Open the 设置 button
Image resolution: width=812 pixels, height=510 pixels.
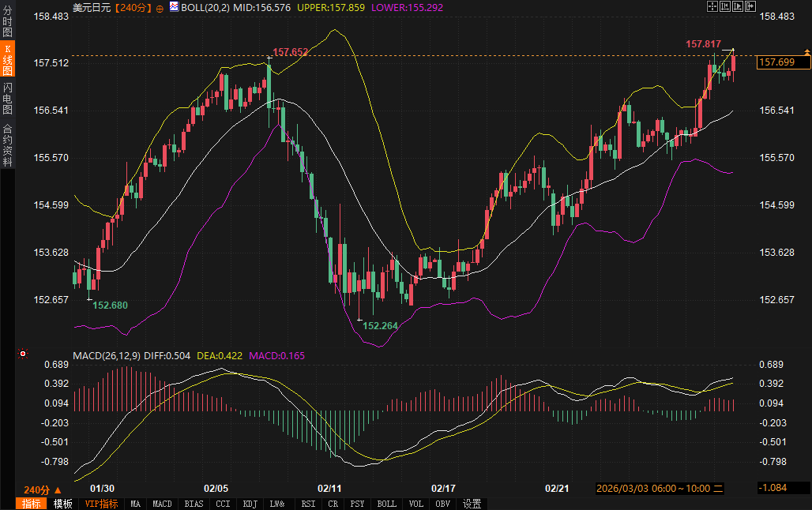472,504
